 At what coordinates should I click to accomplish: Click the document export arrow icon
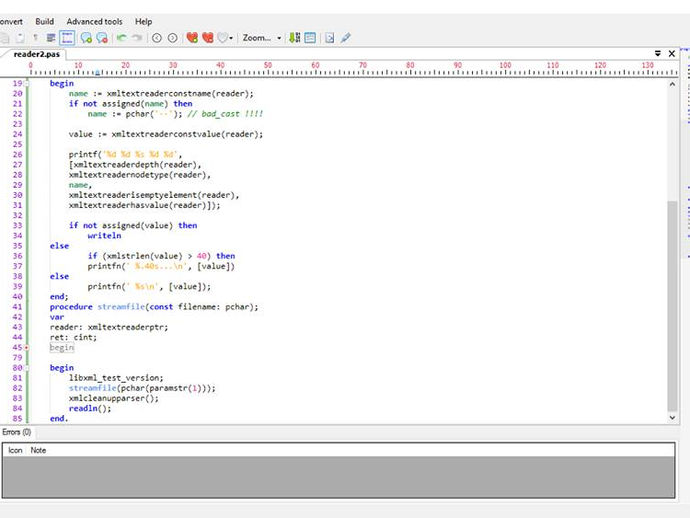(330, 38)
